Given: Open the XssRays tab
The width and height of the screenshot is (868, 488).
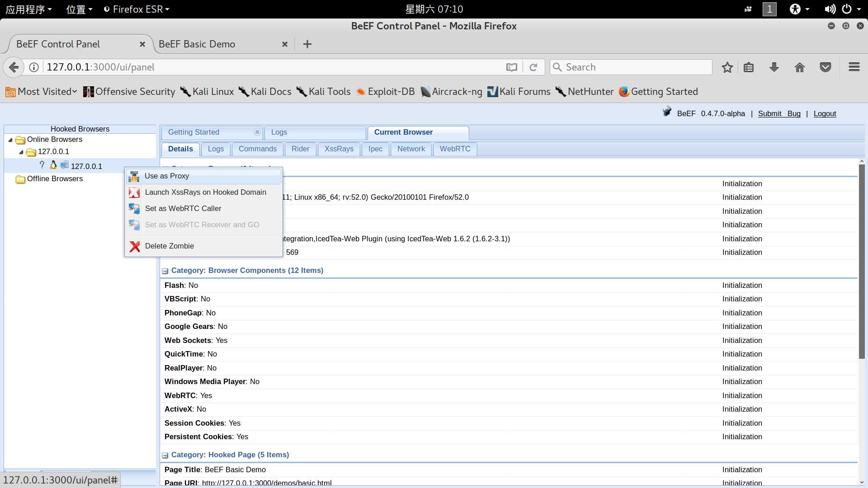Looking at the screenshot, I should (x=339, y=149).
